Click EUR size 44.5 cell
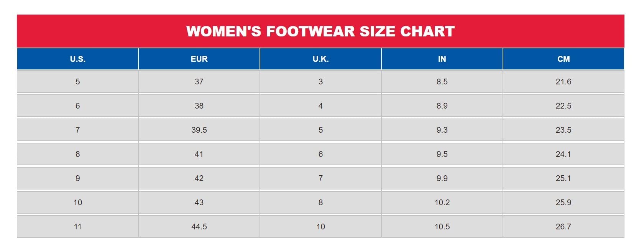Image resolution: width=644 pixels, height=252 pixels. 199,227
